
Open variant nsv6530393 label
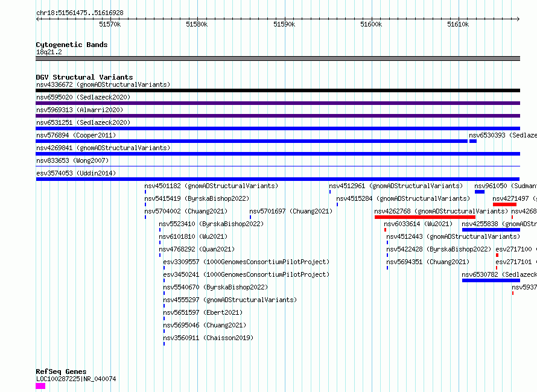click(503, 135)
